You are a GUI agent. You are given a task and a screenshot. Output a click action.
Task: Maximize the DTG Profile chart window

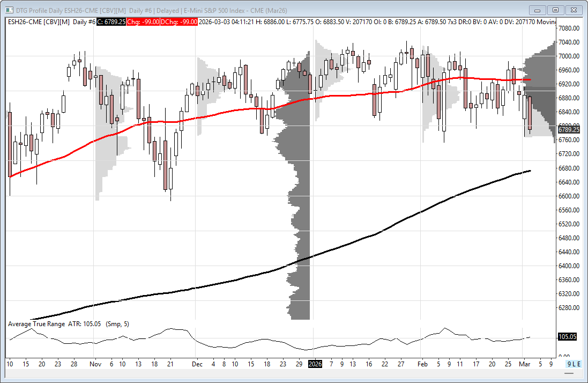coord(555,10)
